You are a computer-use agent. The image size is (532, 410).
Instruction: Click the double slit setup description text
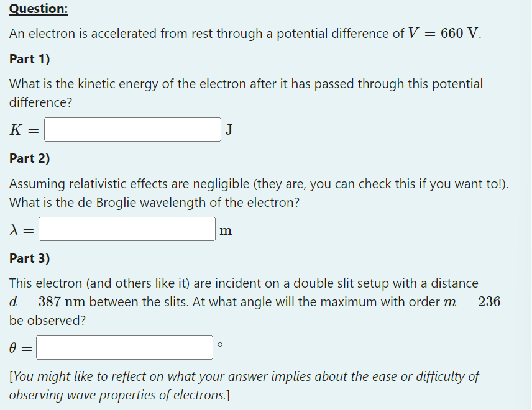pyautogui.click(x=244, y=283)
